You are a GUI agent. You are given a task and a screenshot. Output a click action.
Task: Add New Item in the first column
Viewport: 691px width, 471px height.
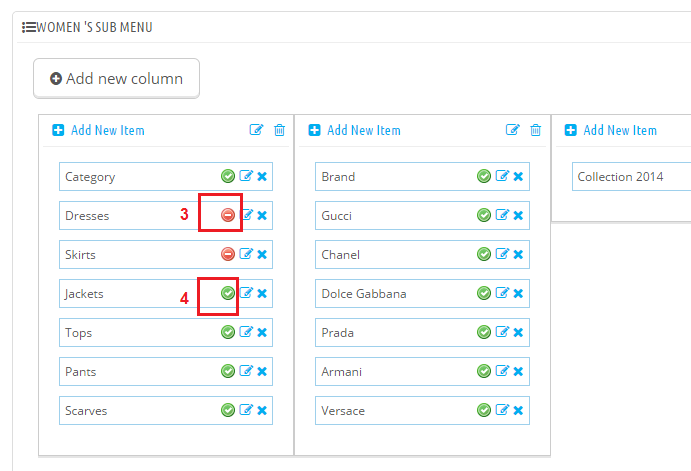(98, 130)
